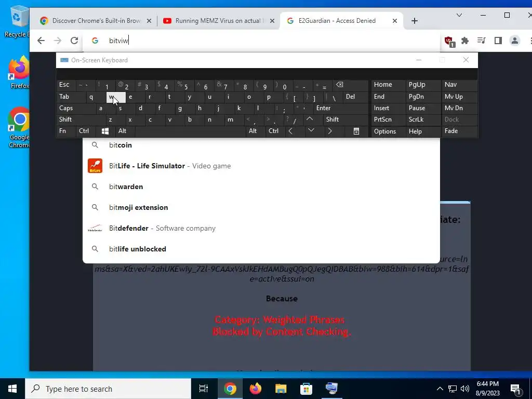Select the bitcoin search suggestion

click(261, 145)
